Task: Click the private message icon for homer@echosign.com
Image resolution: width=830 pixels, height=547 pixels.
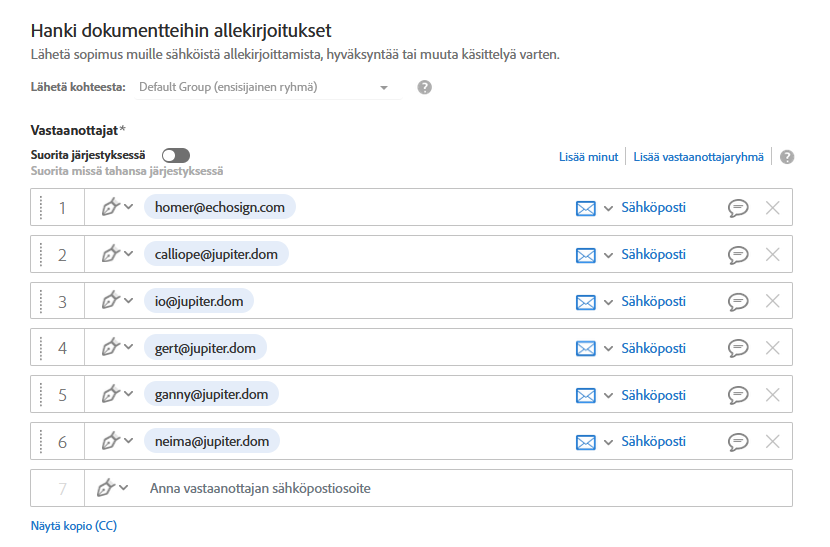Action: point(738,208)
